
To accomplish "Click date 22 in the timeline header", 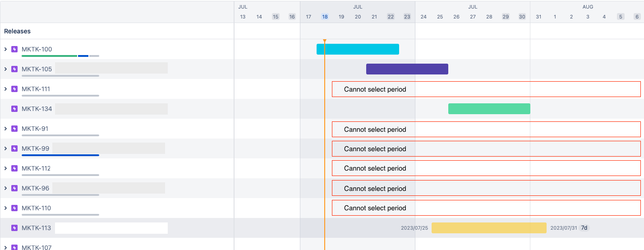I will point(391,17).
